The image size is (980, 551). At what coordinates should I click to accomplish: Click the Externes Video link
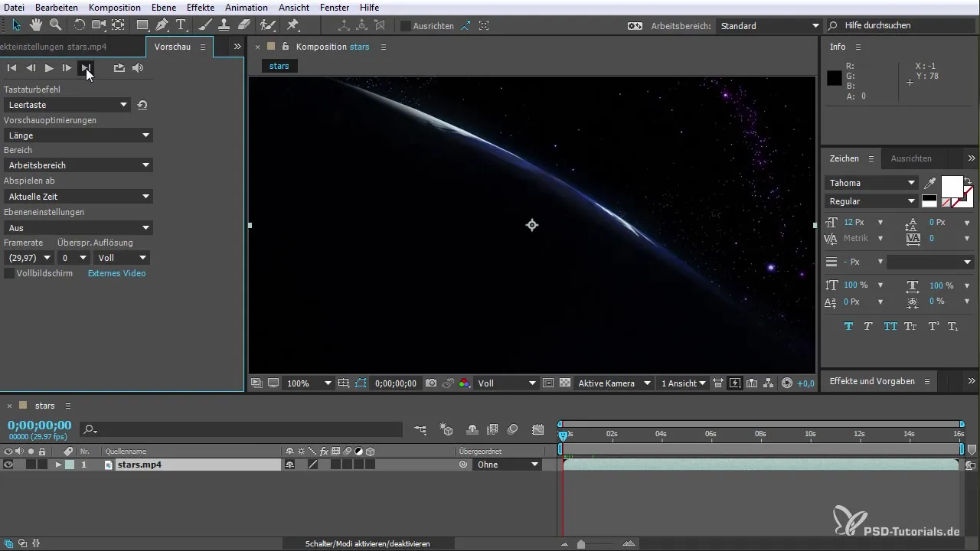(x=116, y=273)
